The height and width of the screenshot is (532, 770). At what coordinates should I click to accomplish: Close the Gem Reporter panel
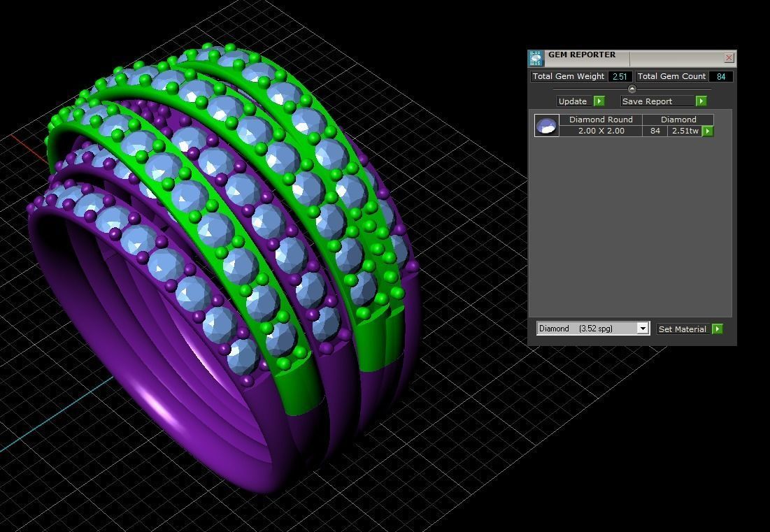(729, 58)
